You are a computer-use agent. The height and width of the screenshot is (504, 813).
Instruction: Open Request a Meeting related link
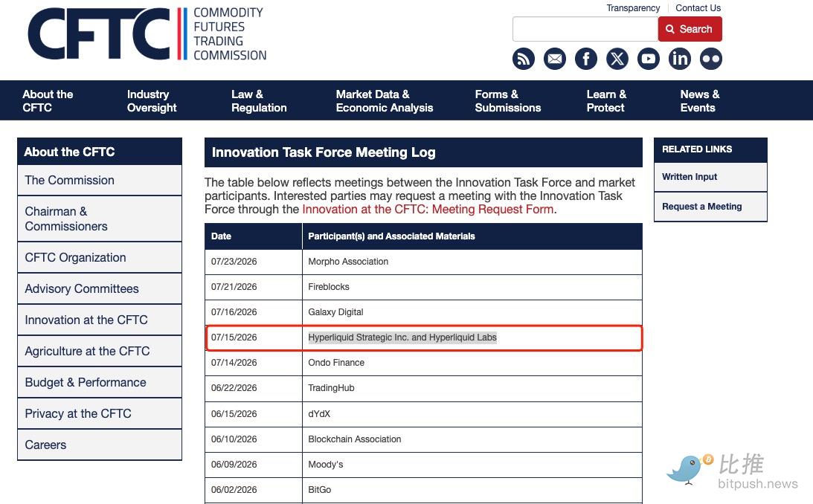(x=710, y=206)
